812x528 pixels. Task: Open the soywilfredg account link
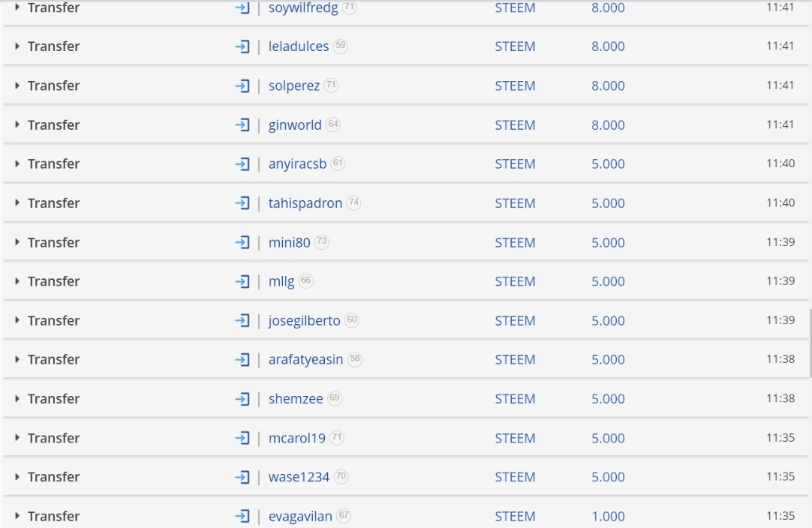coord(303,7)
